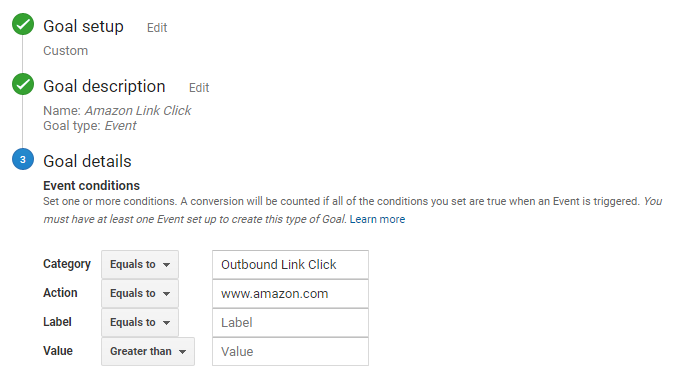Select the Goal description heading
684x380 pixels.
click(104, 86)
